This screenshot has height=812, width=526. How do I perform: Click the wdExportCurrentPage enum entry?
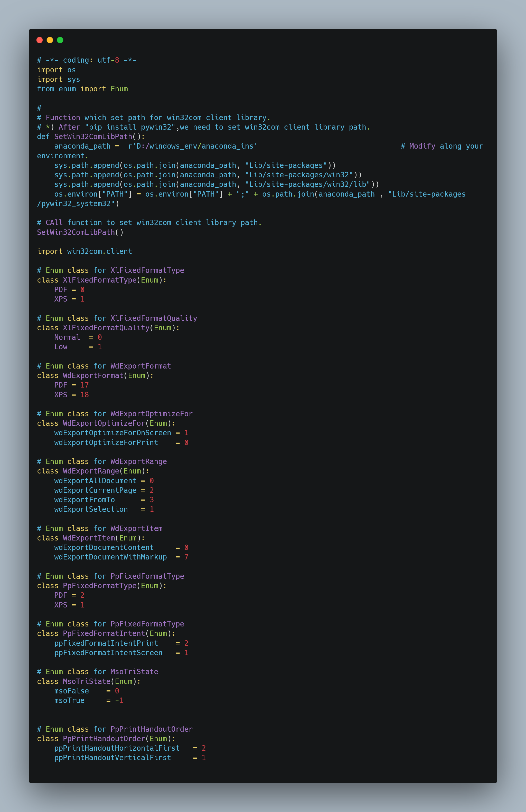pos(95,490)
